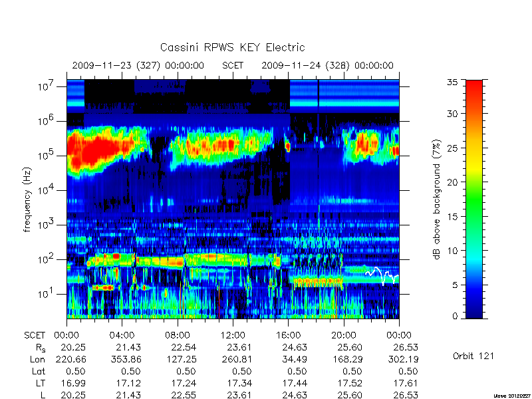Click the Orbit 121 label
The image size is (532, 399).
(473, 356)
